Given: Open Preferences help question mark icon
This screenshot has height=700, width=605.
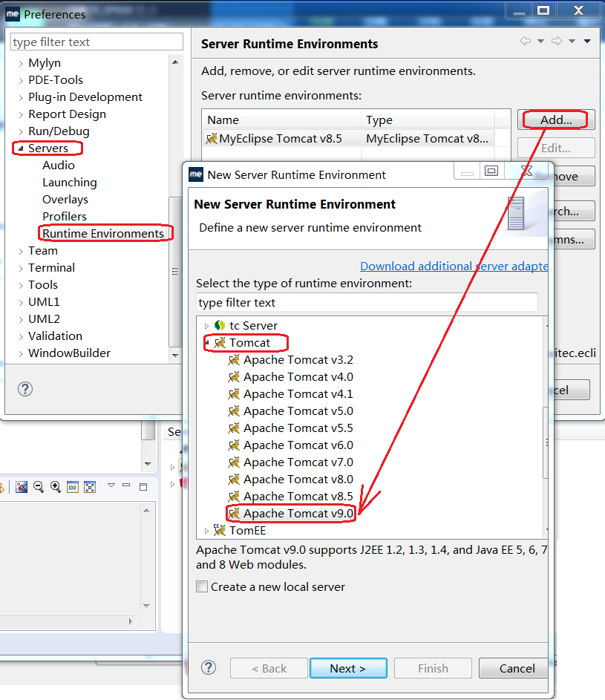Looking at the screenshot, I should pos(25,389).
